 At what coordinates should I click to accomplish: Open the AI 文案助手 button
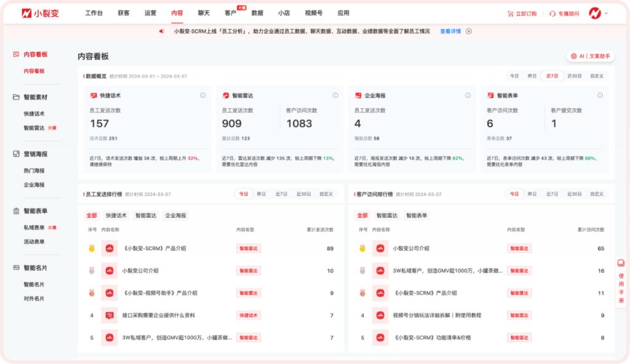pyautogui.click(x=590, y=56)
